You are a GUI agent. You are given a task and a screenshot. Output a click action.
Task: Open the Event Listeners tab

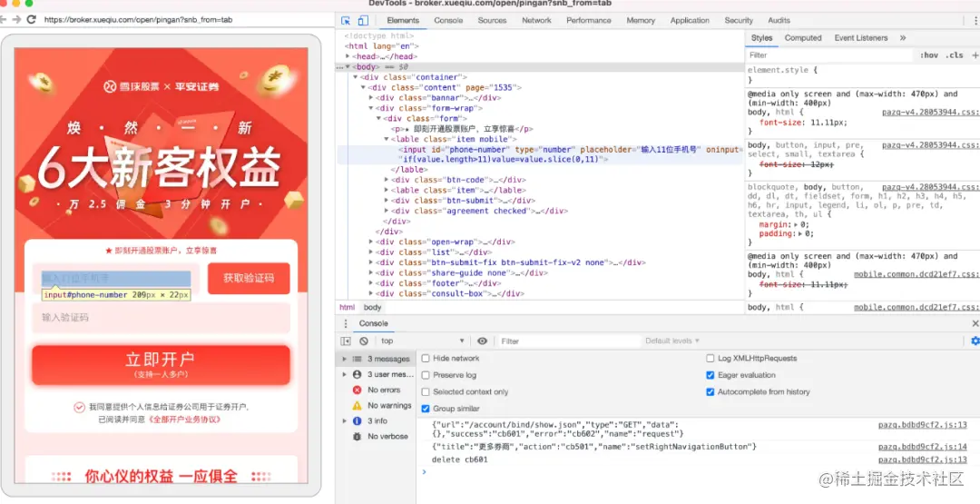(x=860, y=38)
